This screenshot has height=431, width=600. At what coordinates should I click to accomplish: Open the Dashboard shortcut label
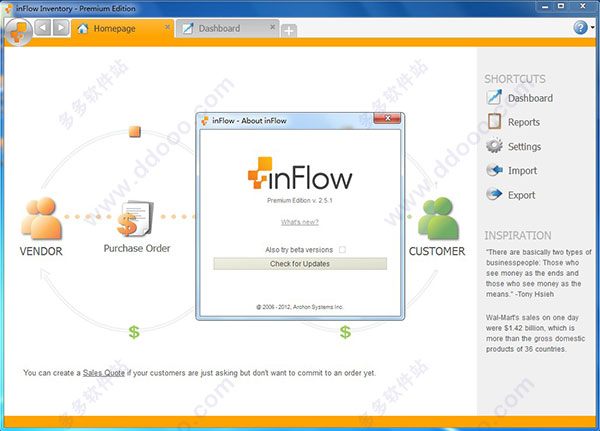coord(530,98)
